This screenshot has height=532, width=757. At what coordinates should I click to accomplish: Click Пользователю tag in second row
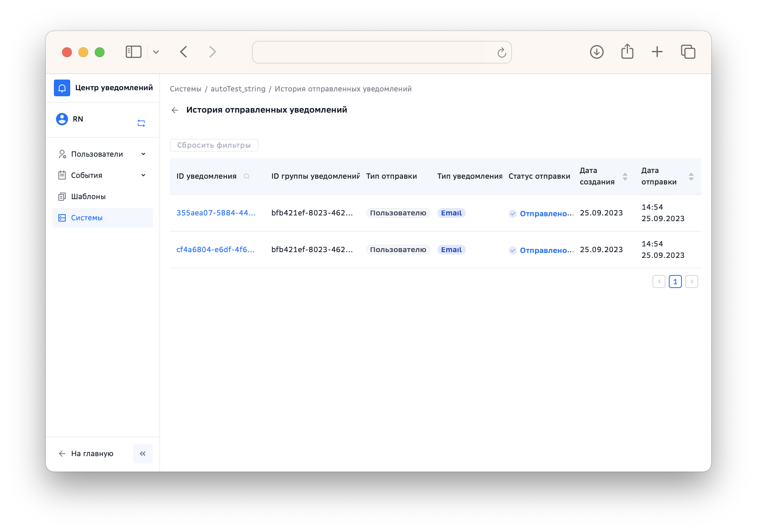point(398,250)
